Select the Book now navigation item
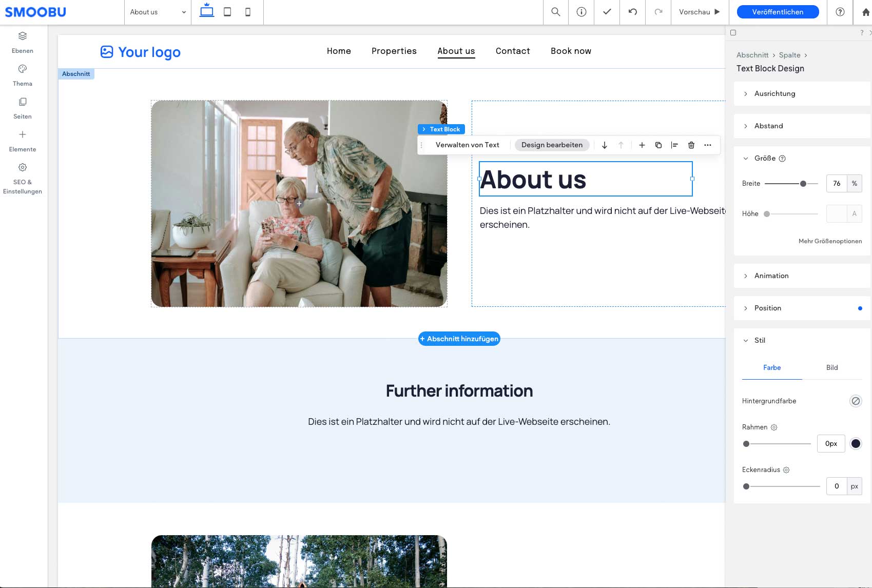872x588 pixels. [571, 51]
